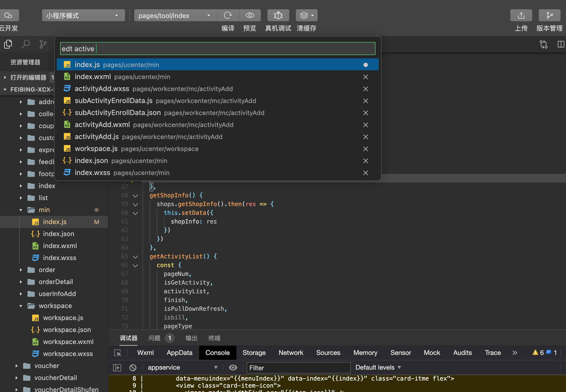Screen dimensions: 566x392
Task: Open the search icon in sidebar
Action: coord(26,44)
